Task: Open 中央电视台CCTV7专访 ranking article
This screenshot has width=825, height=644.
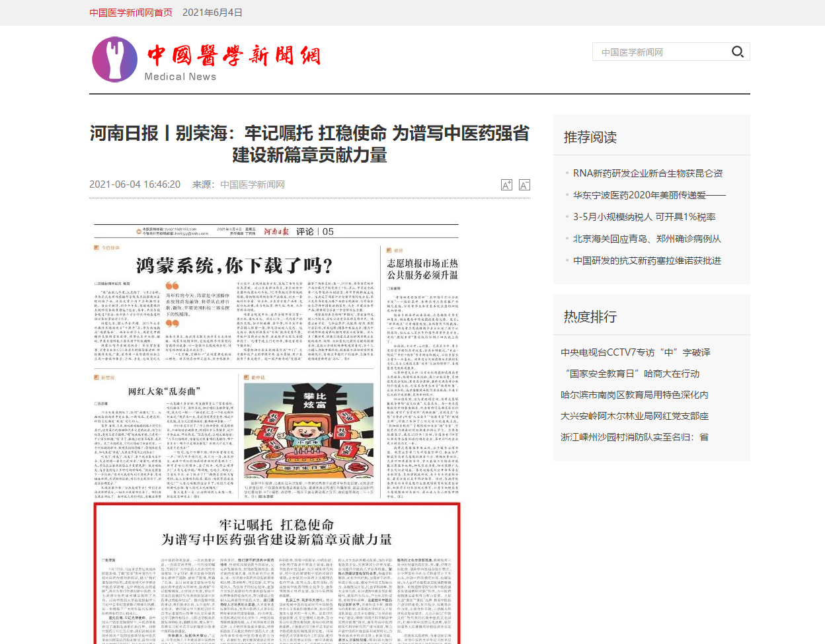Action: pyautogui.click(x=635, y=352)
